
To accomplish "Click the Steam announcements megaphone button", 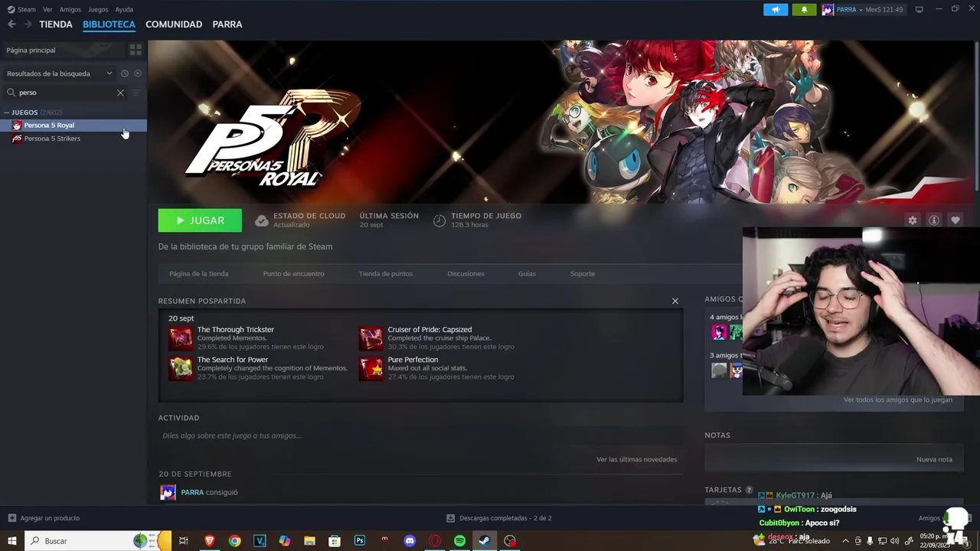I will 776,10.
